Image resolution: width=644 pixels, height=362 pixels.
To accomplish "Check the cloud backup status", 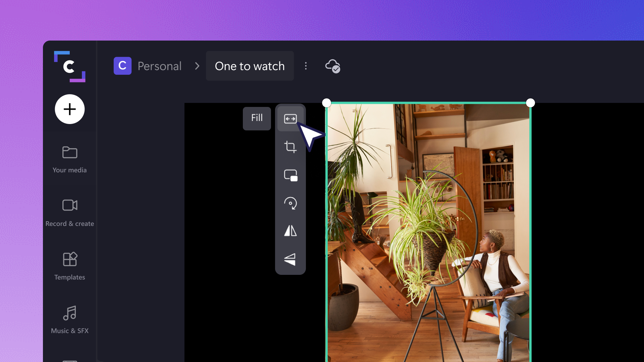I will (x=332, y=66).
